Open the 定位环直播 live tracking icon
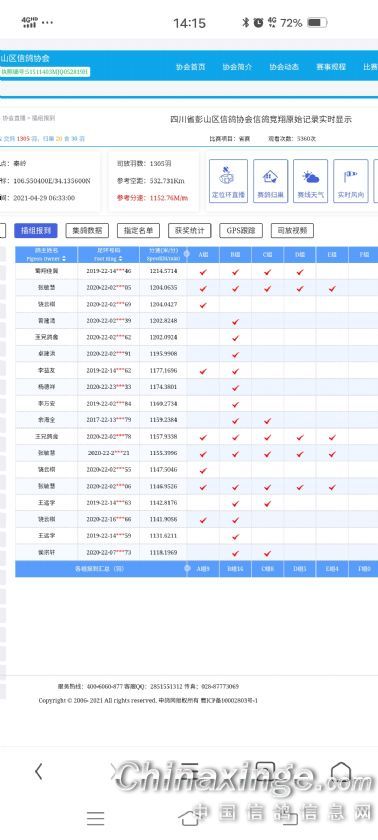 point(228,181)
